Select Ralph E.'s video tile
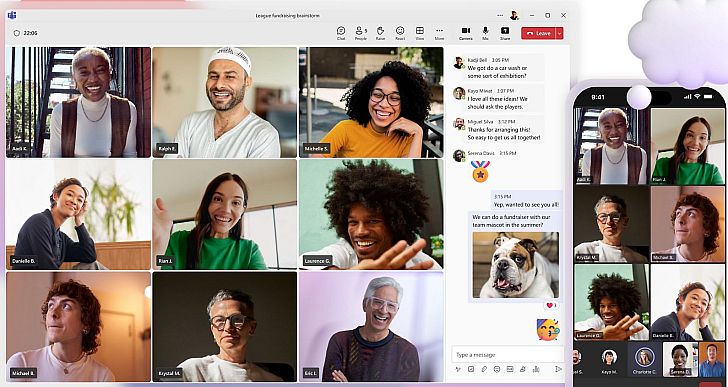 [225, 102]
